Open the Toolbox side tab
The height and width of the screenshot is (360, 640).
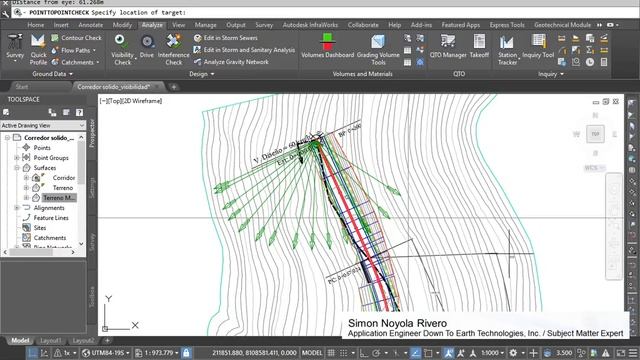pos(92,297)
